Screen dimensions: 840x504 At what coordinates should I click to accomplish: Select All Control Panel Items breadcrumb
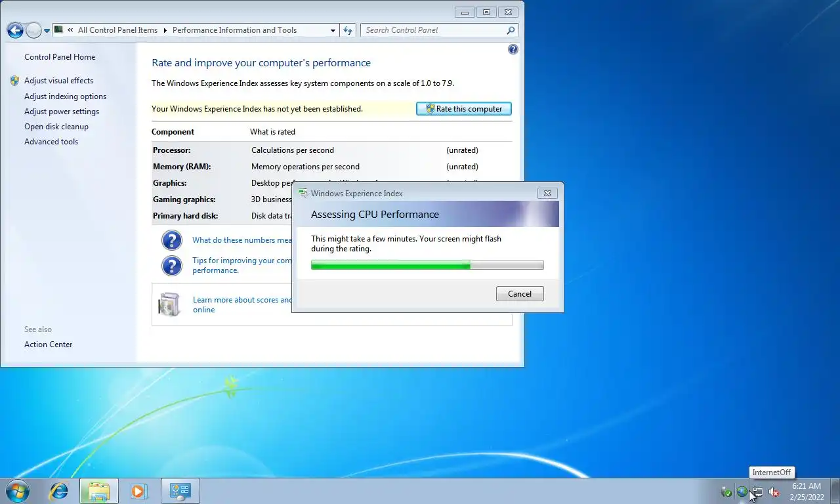click(x=117, y=30)
